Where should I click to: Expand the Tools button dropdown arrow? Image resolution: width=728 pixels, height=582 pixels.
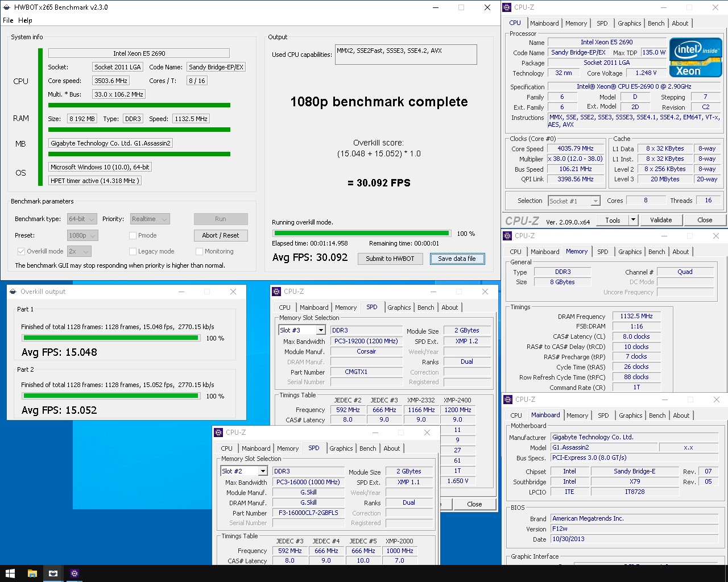tap(632, 220)
